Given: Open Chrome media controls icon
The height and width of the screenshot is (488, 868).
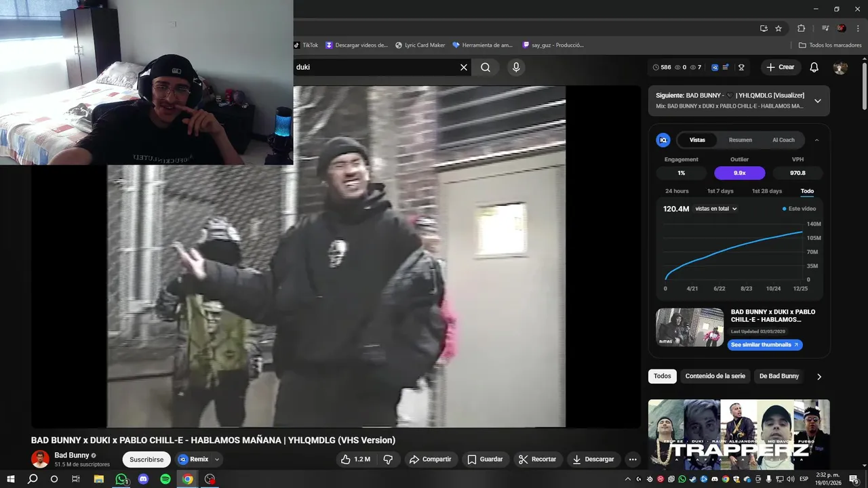Looking at the screenshot, I should point(825,28).
